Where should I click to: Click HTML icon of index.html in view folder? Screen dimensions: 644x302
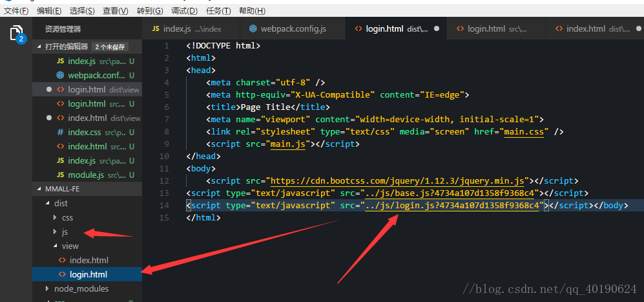(x=62, y=260)
